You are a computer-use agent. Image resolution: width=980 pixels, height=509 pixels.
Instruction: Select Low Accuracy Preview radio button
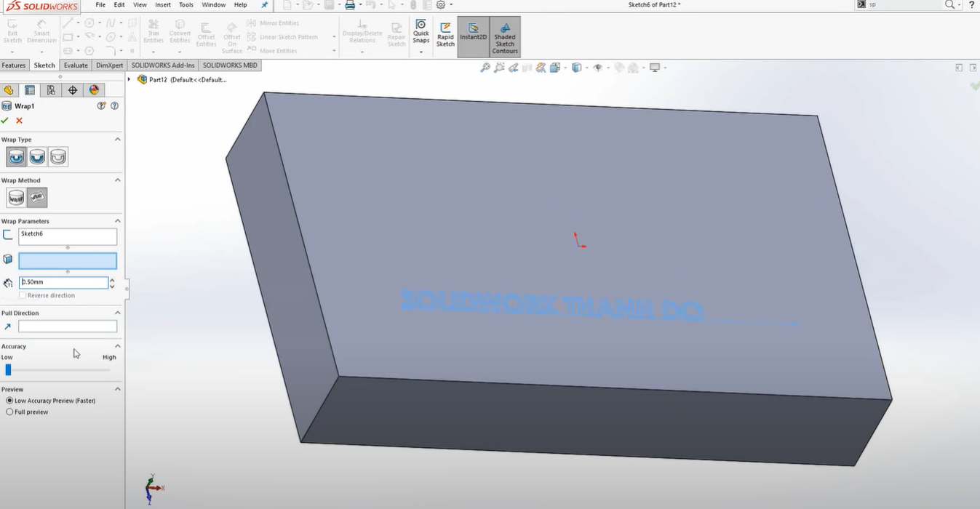click(x=9, y=401)
